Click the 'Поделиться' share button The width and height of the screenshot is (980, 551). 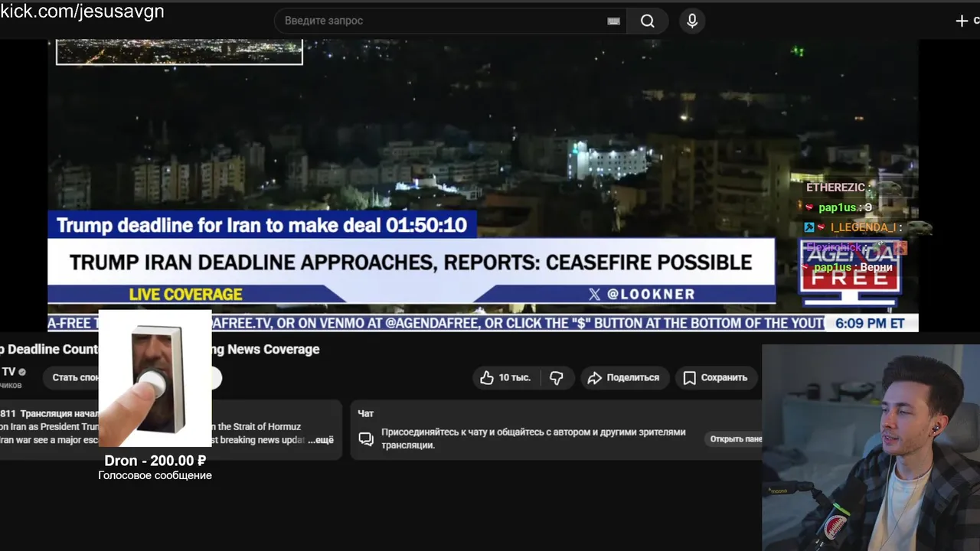coord(623,377)
